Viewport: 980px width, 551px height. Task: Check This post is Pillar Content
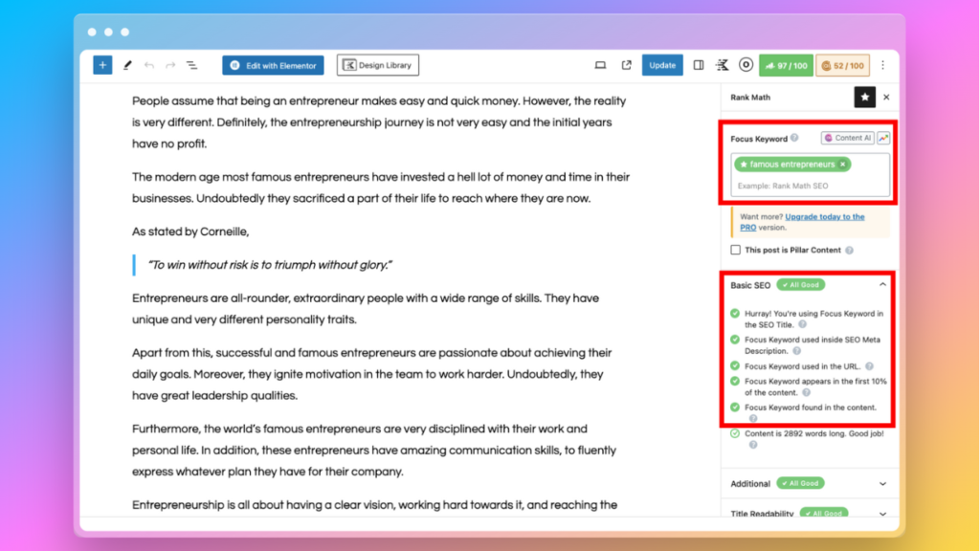(736, 250)
